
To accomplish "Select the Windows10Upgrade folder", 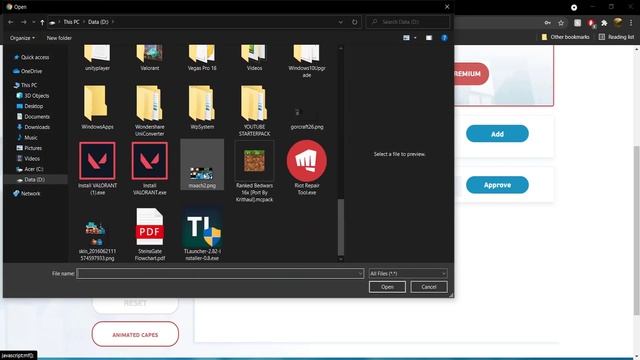I will tap(307, 62).
